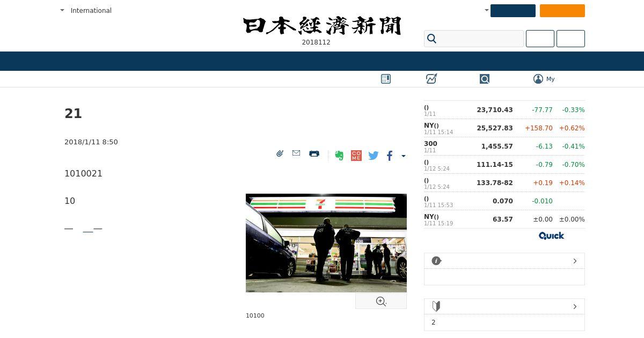Expand more share options arrow
Image resolution: width=644 pixels, height=338 pixels.
pos(404,156)
